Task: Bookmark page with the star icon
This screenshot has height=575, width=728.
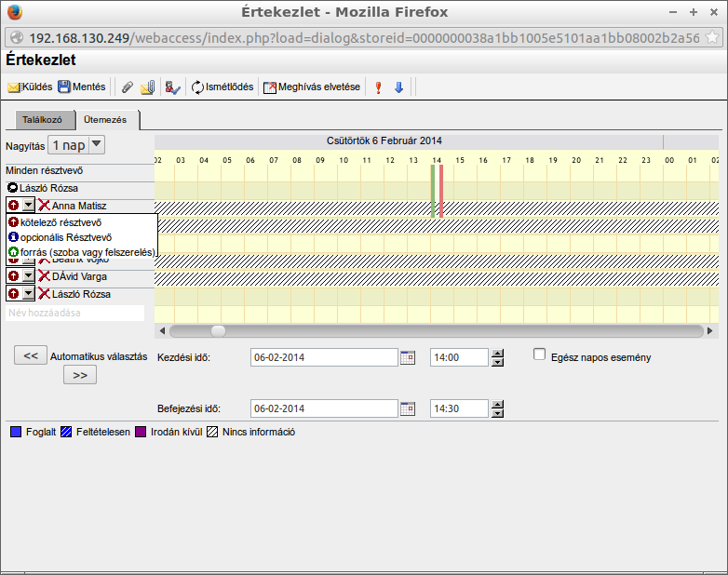Action: pos(712,37)
